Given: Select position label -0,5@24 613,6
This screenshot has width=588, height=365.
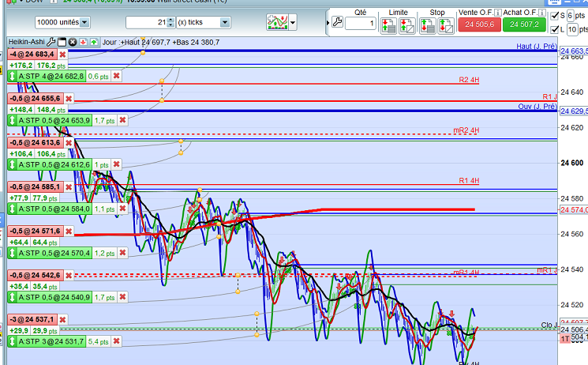Looking at the screenshot, I should tap(36, 143).
